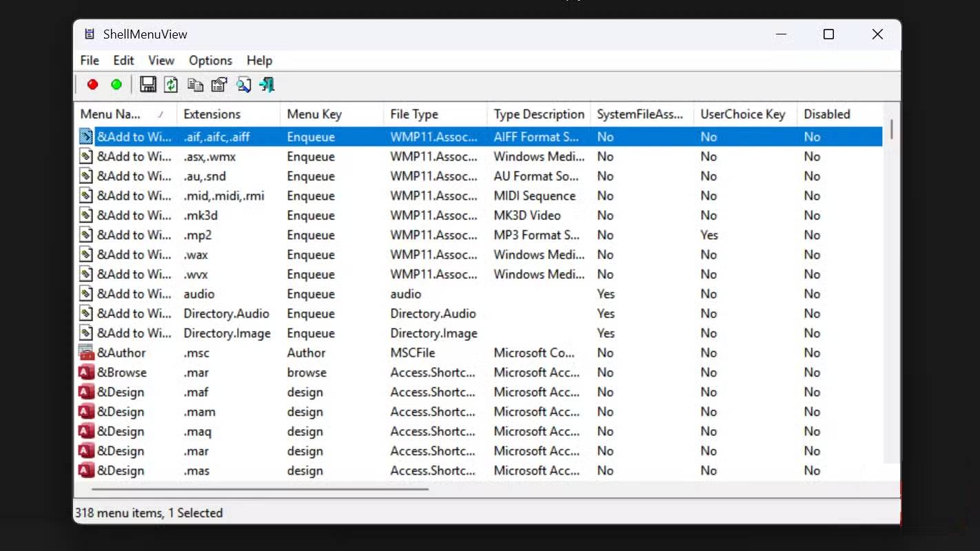Sort by the Extensions column header
The width and height of the screenshot is (980, 551).
pyautogui.click(x=228, y=114)
